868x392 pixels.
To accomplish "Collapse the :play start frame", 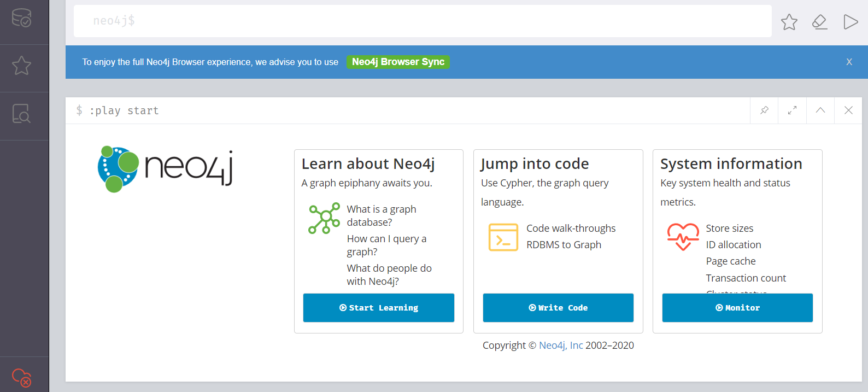I will 820,110.
